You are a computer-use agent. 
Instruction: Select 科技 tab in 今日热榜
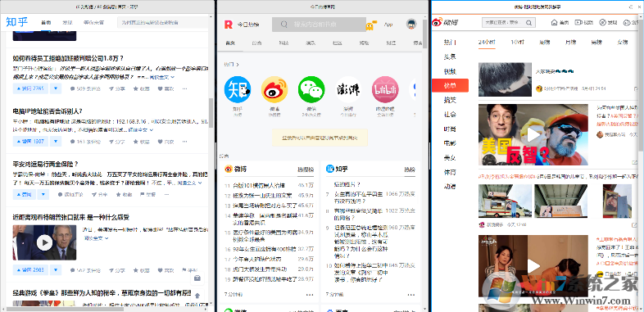coord(283,43)
